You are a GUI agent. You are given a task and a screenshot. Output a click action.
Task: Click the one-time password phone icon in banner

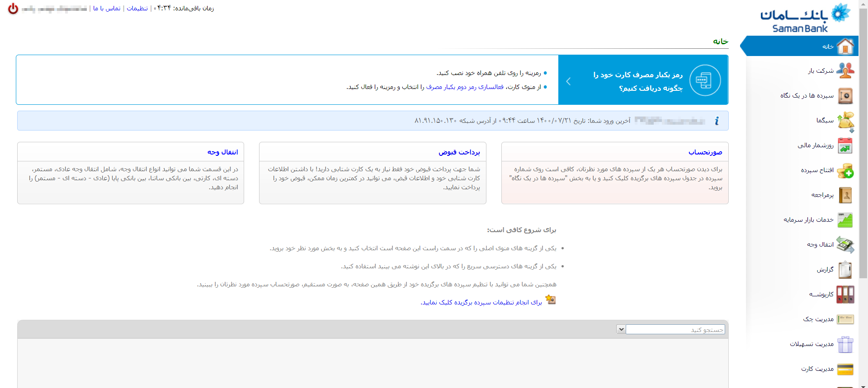pyautogui.click(x=705, y=80)
